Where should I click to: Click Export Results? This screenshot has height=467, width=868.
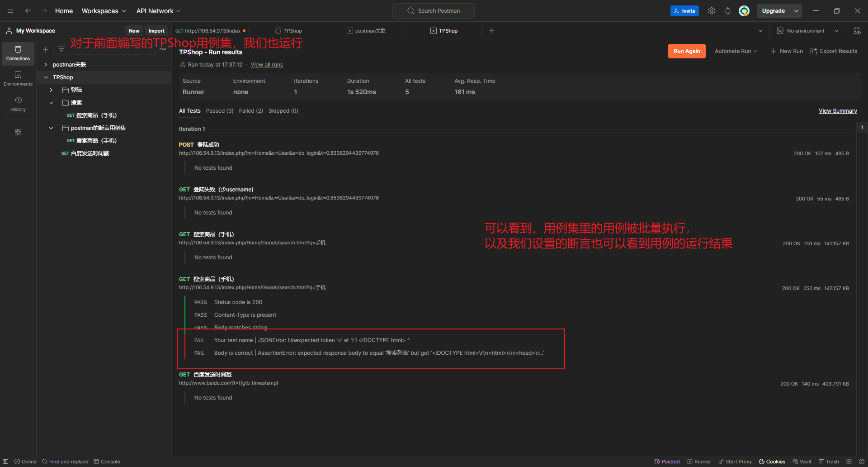coord(834,51)
